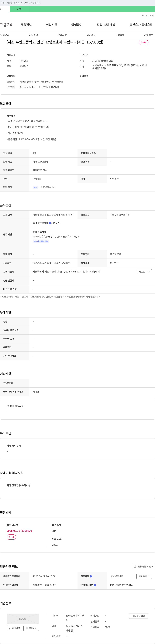
Task: Open help icon next to 주 소정근로시간
Action: pos(50,223)
